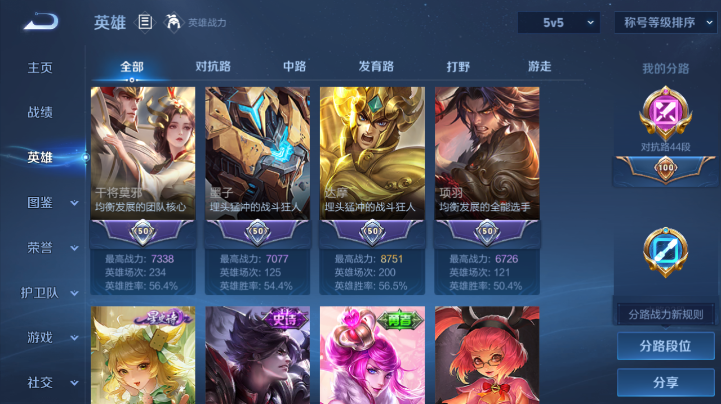Click the 分享 share button
The image size is (721, 404).
[665, 382]
